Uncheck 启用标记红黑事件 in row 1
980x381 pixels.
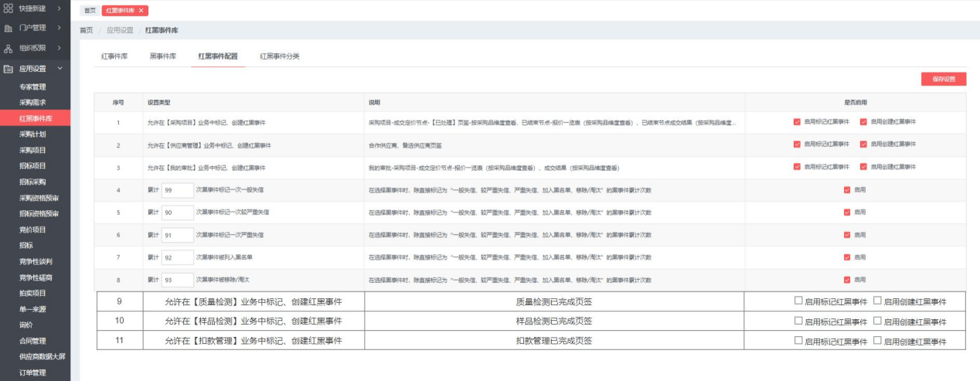[797, 122]
